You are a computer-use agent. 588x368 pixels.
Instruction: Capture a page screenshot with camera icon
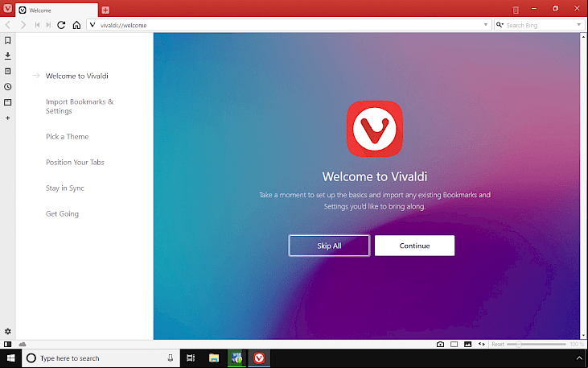coord(440,344)
